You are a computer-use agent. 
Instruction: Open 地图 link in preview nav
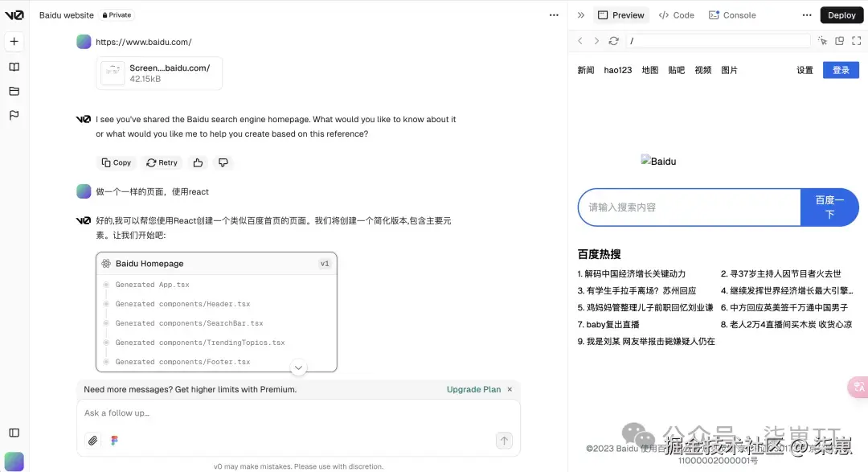(650, 70)
